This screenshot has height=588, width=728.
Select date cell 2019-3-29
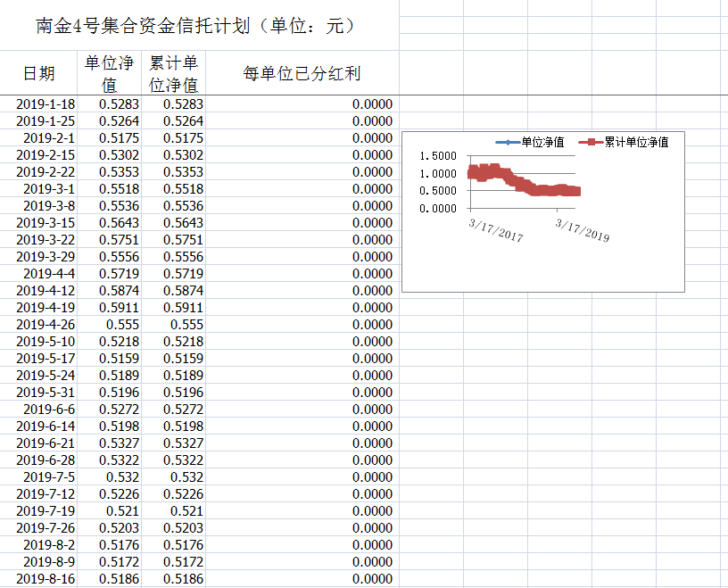38,256
